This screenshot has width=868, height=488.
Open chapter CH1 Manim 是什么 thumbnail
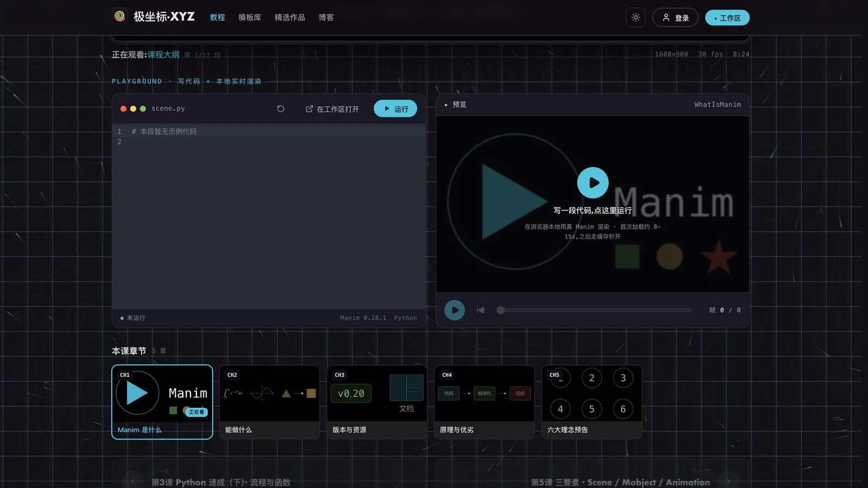[x=162, y=402]
